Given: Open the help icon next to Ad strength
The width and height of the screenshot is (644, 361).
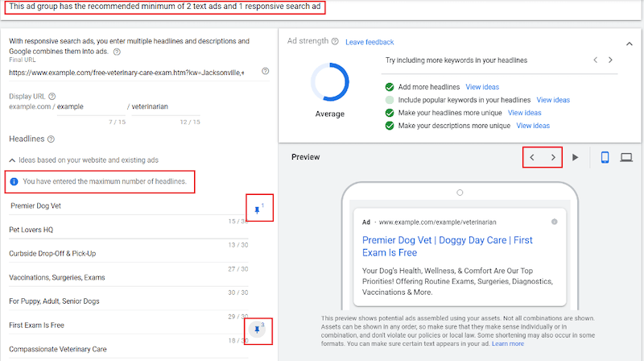Looking at the screenshot, I should (x=335, y=41).
